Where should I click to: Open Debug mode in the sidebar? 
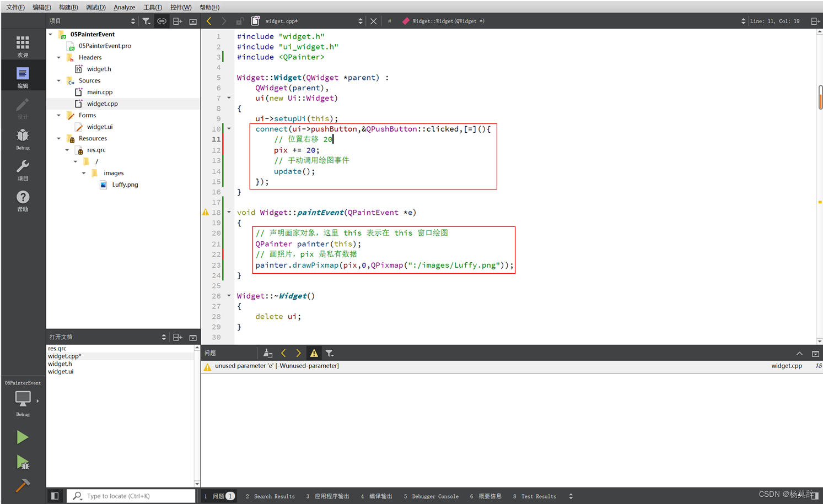click(x=23, y=139)
